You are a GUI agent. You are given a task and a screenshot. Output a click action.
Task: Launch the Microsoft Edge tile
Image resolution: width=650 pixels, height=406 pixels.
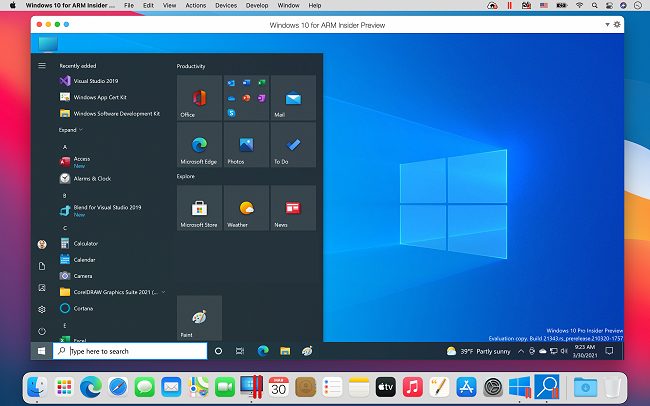point(199,145)
